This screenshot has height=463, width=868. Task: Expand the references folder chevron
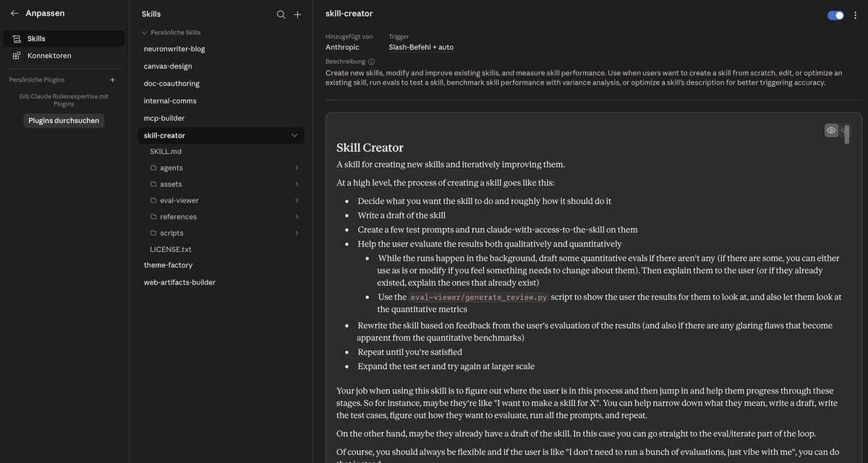pyautogui.click(x=297, y=217)
